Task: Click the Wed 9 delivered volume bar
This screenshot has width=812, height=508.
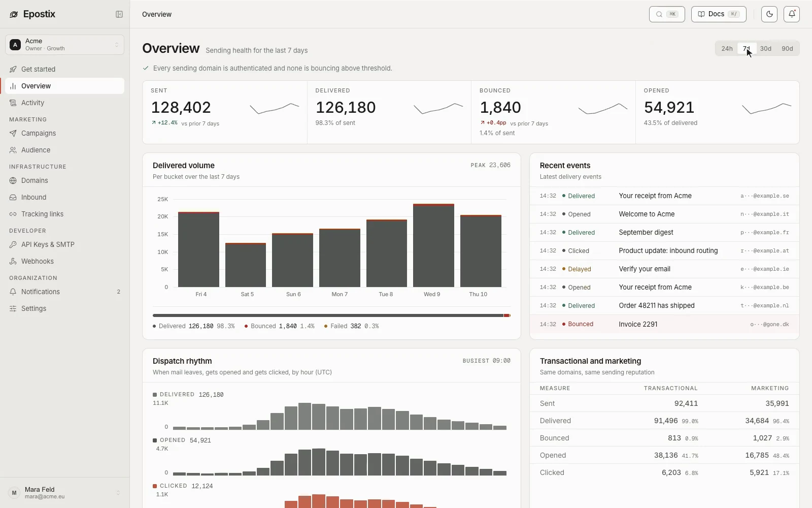Action: (433, 245)
